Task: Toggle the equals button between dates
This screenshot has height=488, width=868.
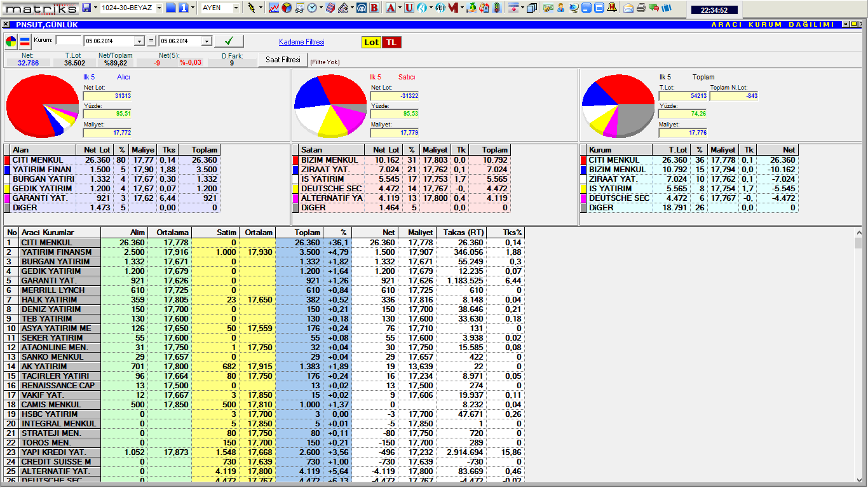Action: tap(151, 41)
